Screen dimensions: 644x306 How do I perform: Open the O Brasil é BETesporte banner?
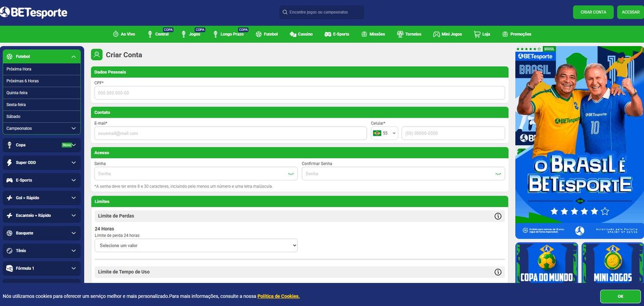tap(580, 142)
